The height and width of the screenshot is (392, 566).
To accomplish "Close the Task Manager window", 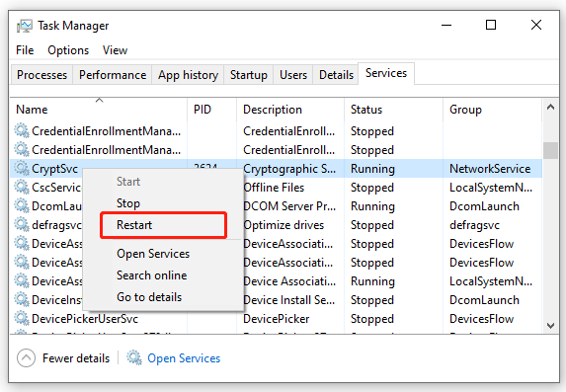I will point(536,25).
